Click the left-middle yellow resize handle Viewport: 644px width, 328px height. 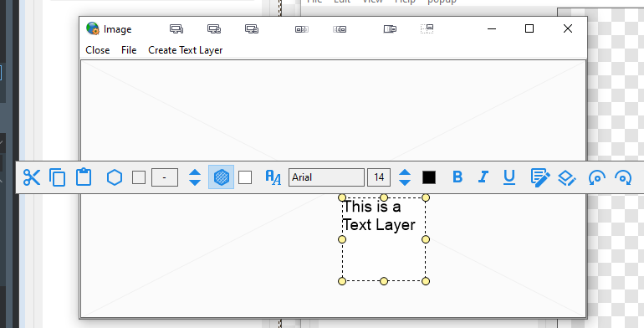coord(342,239)
